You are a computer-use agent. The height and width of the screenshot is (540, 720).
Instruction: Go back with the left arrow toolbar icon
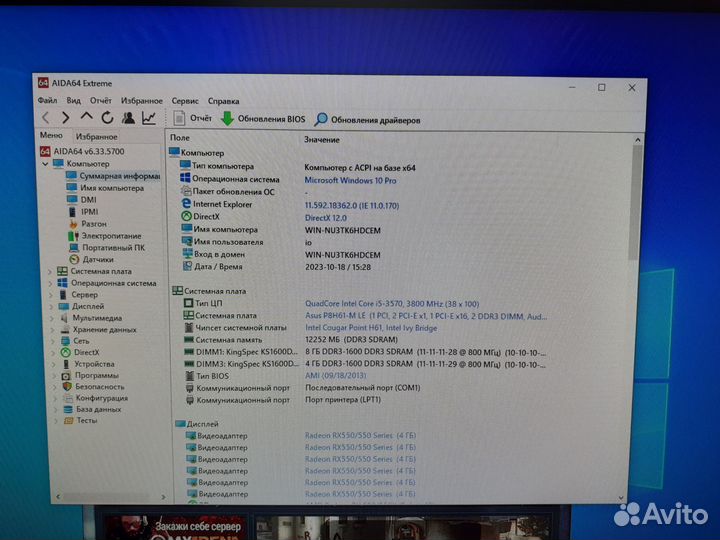[x=45, y=118]
